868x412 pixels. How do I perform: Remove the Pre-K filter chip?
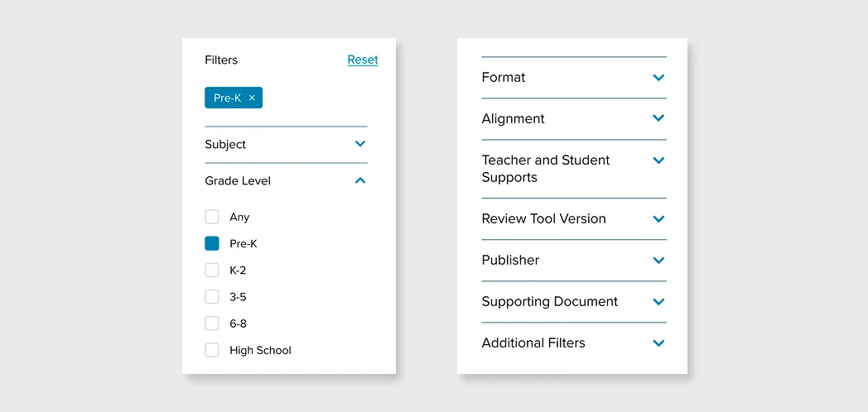pos(252,98)
